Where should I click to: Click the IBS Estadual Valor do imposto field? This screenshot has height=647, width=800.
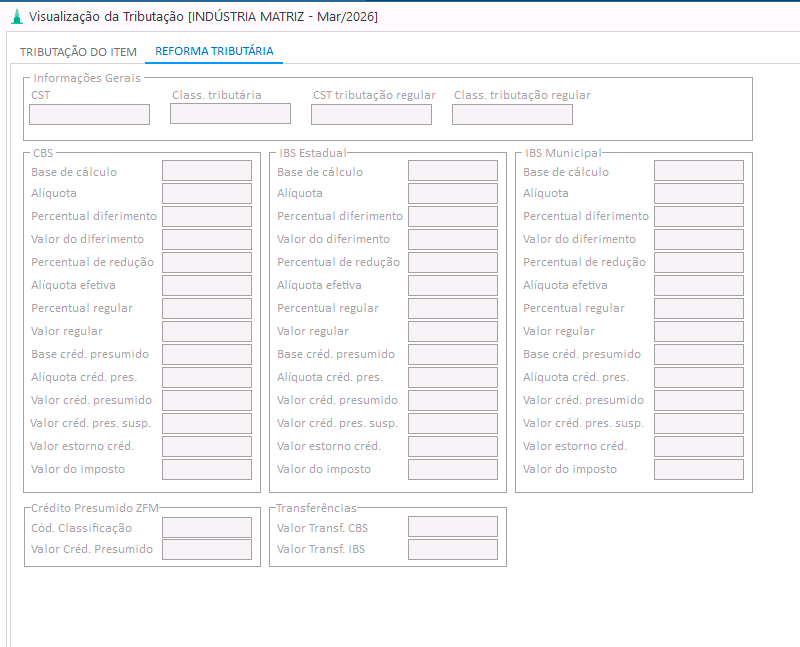tap(453, 469)
